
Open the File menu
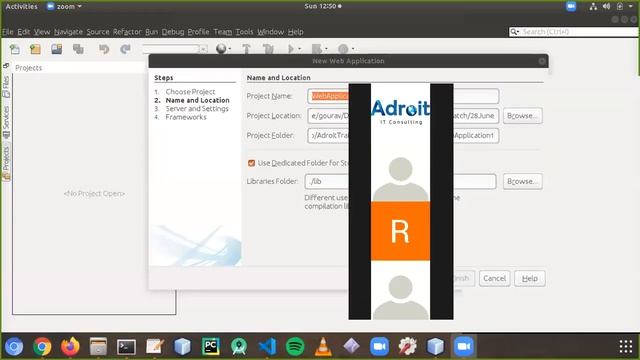click(7, 32)
